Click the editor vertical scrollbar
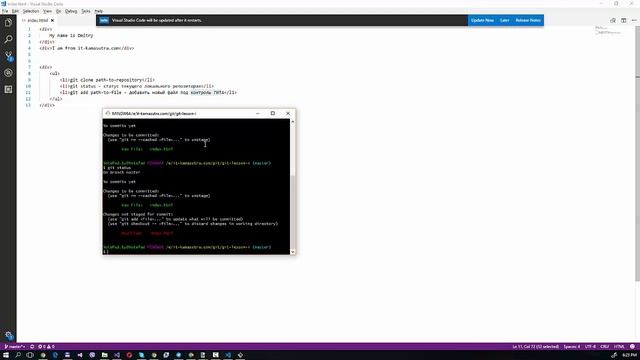 click(637, 153)
